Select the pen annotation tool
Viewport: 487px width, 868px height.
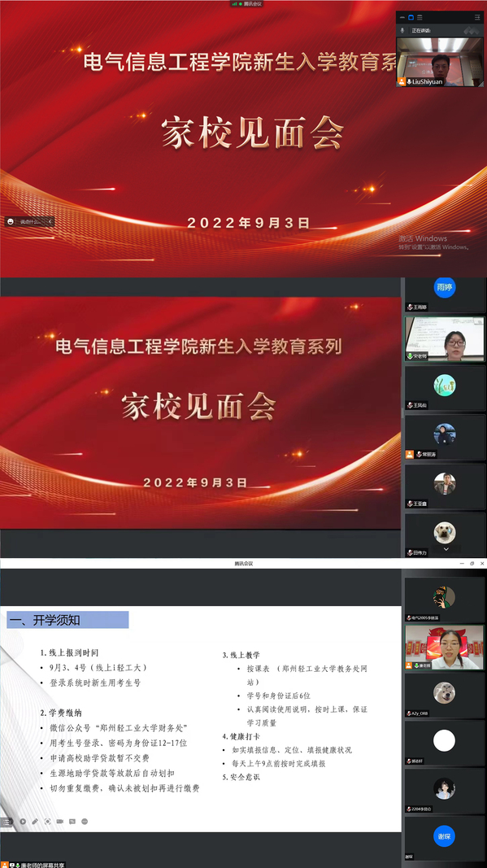pos(35,822)
